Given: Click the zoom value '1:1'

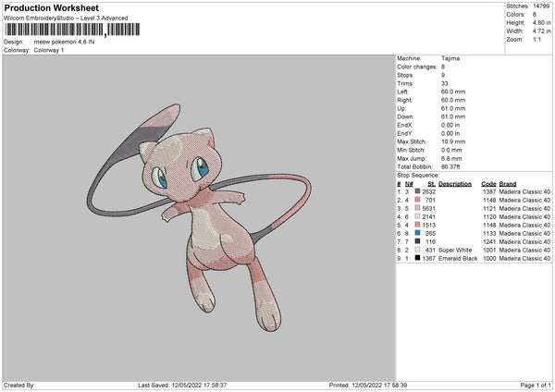Looking at the screenshot, I should [x=536, y=39].
